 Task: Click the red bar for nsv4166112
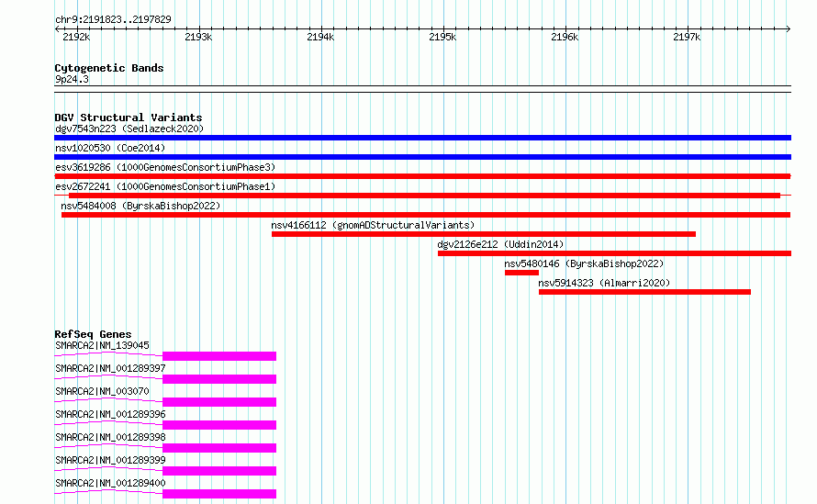[484, 234]
